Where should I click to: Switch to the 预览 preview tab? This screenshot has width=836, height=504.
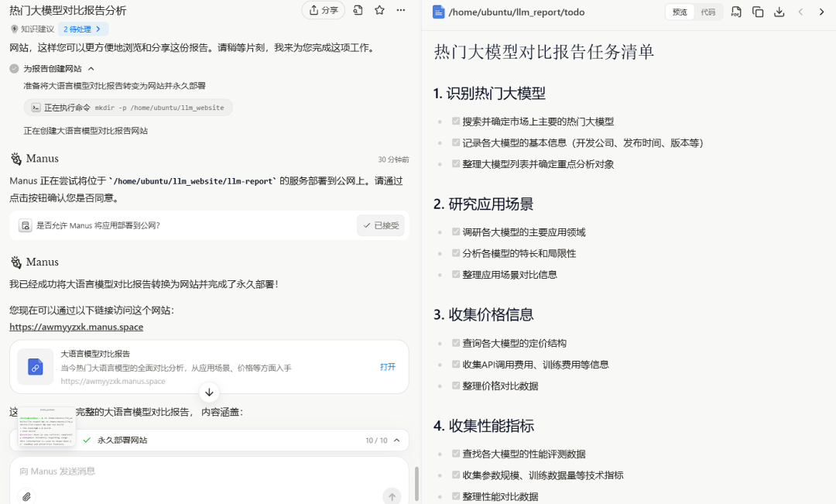pyautogui.click(x=680, y=12)
